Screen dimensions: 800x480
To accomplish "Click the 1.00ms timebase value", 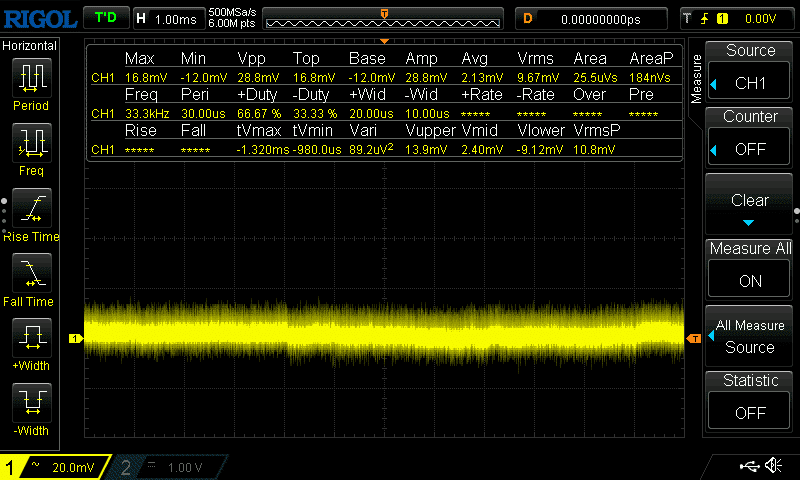I will pos(176,19).
